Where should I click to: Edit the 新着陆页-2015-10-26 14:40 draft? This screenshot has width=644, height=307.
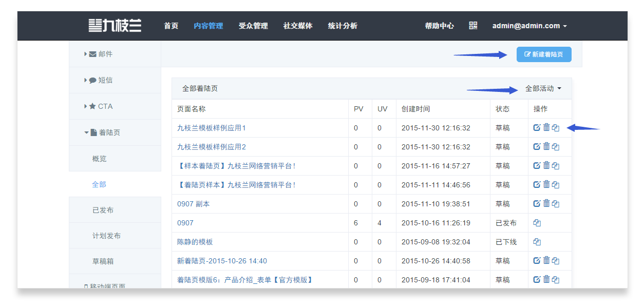tap(537, 261)
